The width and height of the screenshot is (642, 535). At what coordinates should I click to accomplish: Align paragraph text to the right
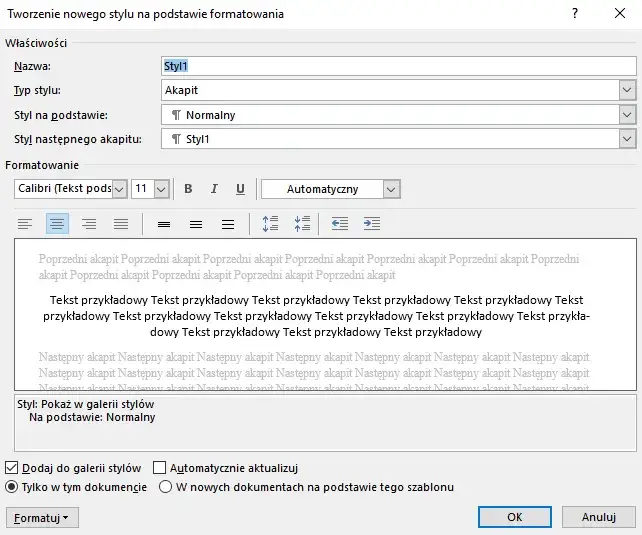tap(89, 224)
